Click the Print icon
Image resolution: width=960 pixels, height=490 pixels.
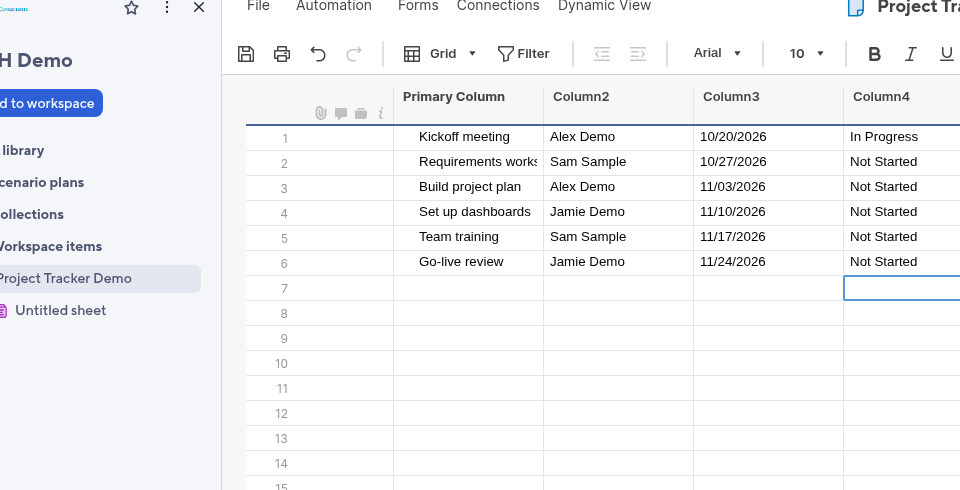282,54
